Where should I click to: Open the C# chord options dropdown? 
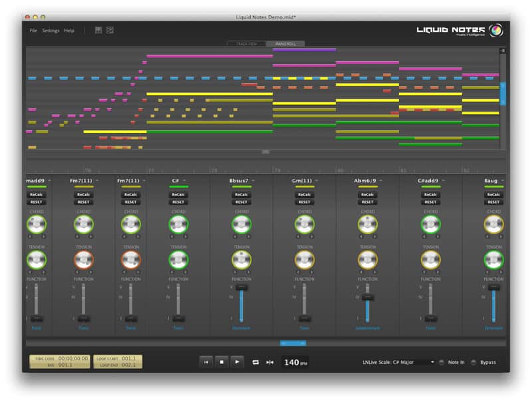(184, 181)
